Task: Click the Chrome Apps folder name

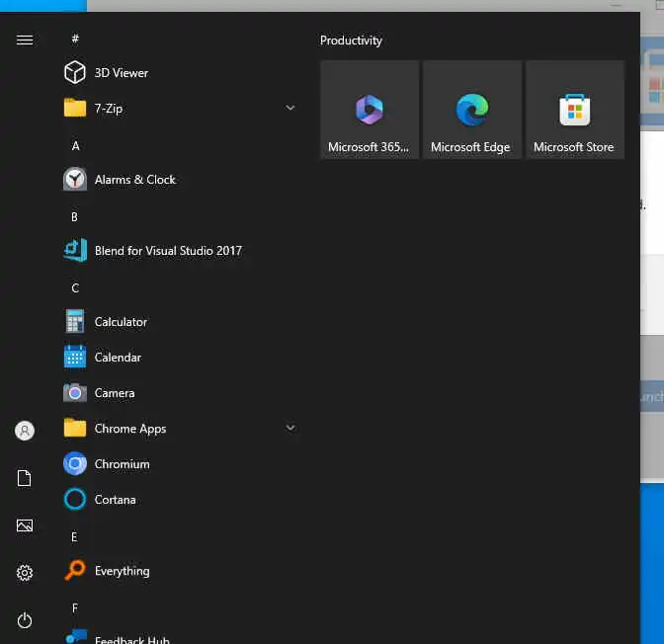Action: (130, 429)
